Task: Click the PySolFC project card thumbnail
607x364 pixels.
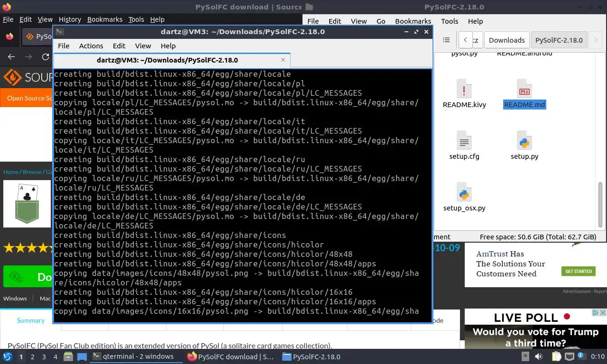Action: [x=27, y=203]
